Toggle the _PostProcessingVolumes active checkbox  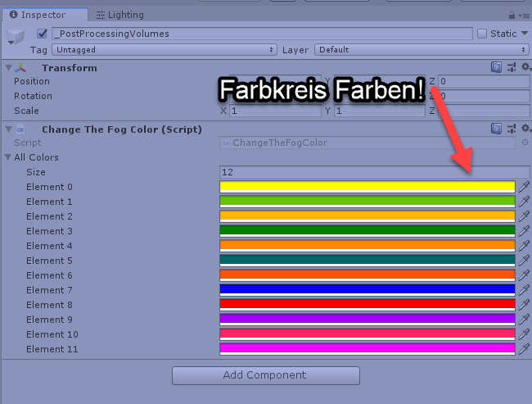click(42, 34)
